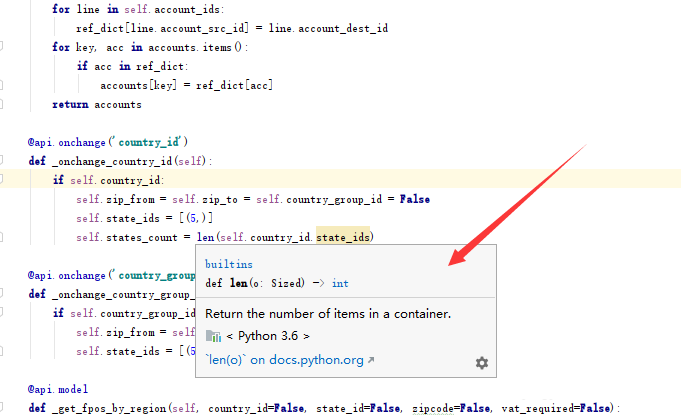This screenshot has width=681, height=415.
Task: Click the 'return accounts' statement
Action: click(97, 105)
